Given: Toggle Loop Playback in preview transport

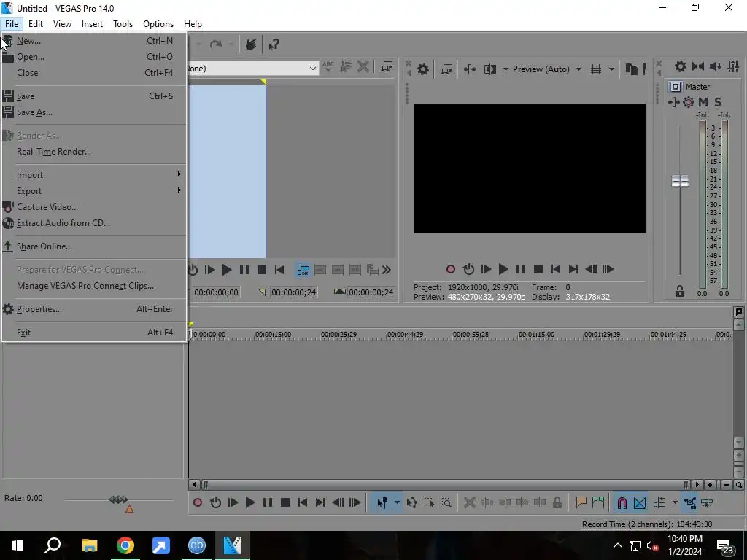Looking at the screenshot, I should tap(468, 270).
